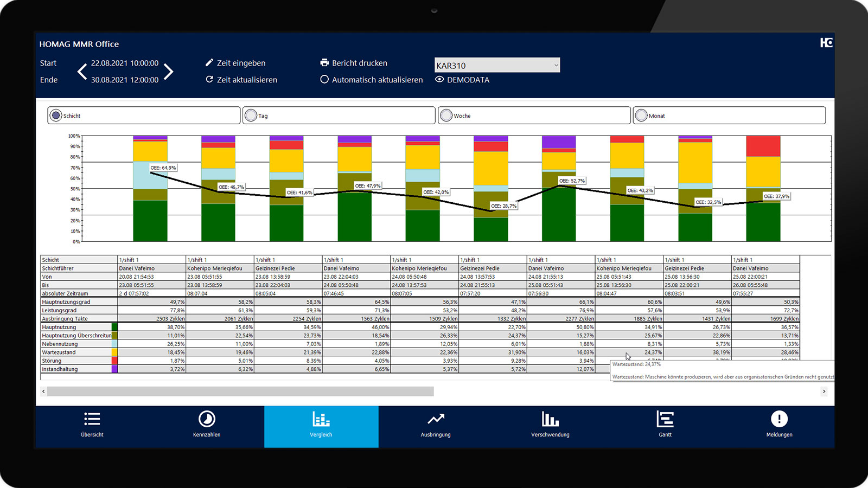Go to the next time range arrow
This screenshot has height=488, width=868.
[169, 72]
